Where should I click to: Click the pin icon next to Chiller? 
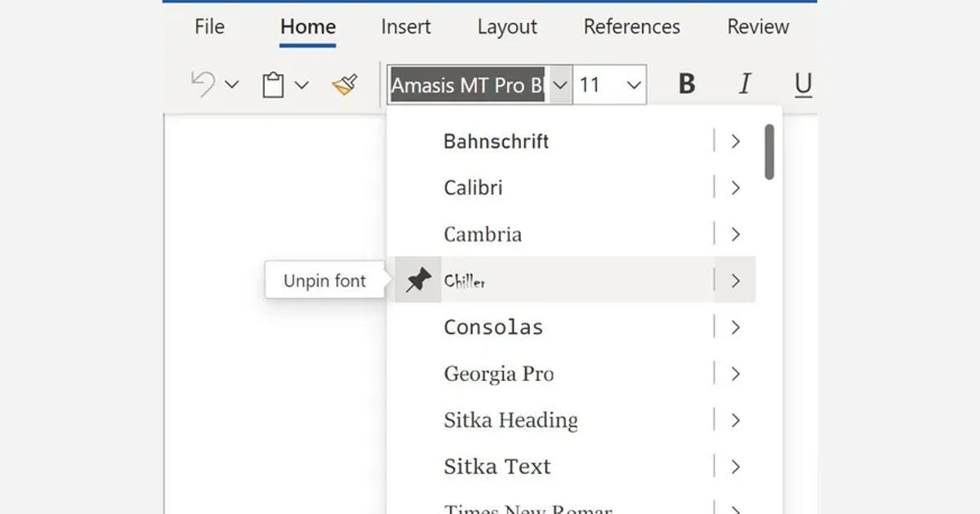tap(416, 279)
